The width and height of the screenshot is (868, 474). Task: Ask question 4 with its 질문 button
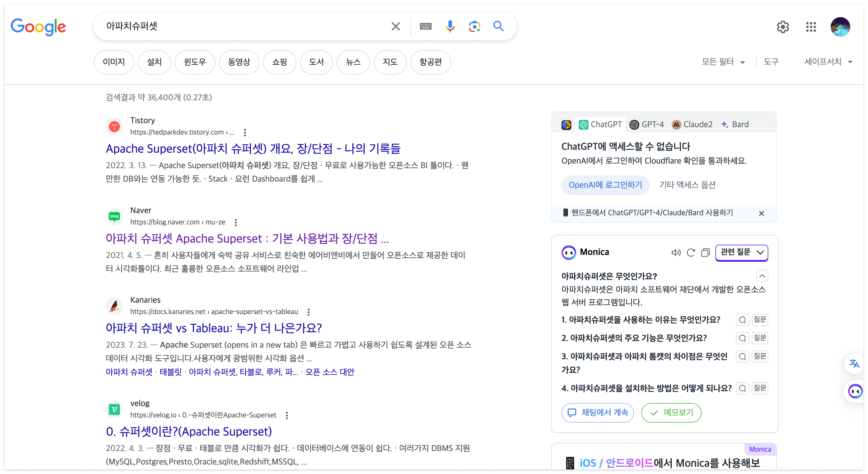(760, 388)
